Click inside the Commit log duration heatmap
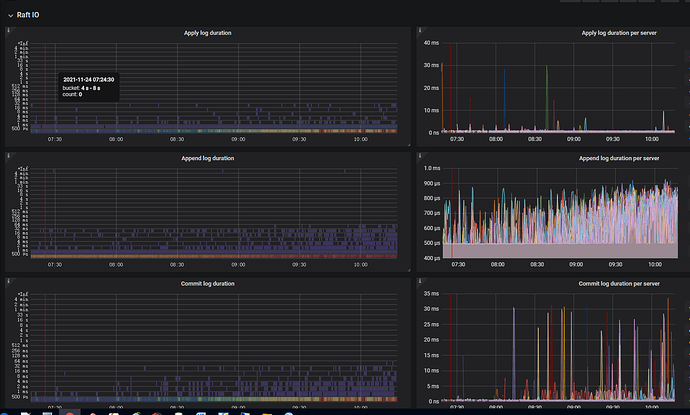The height and width of the screenshot is (415, 690). tap(215, 345)
